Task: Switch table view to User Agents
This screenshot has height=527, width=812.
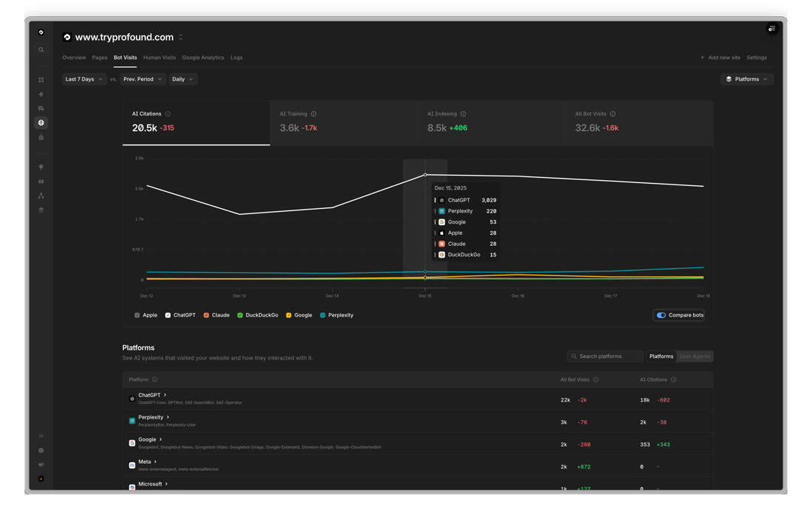Action: [x=695, y=356]
